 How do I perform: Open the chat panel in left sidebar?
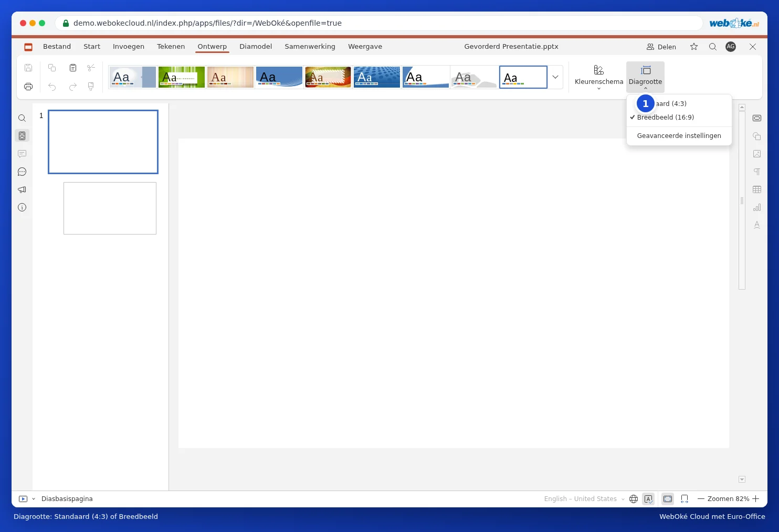click(x=22, y=172)
